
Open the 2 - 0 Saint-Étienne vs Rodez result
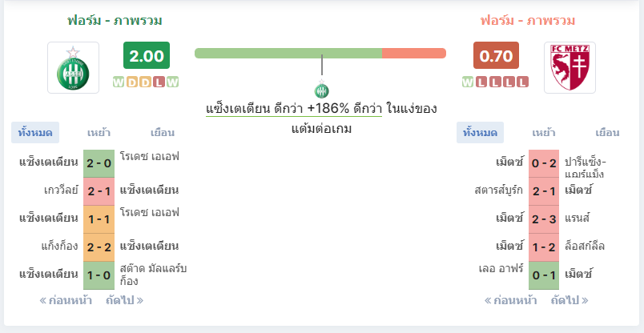99,163
